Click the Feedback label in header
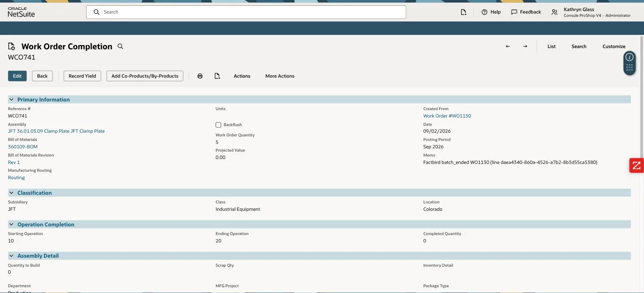The image size is (644, 293). click(x=530, y=12)
